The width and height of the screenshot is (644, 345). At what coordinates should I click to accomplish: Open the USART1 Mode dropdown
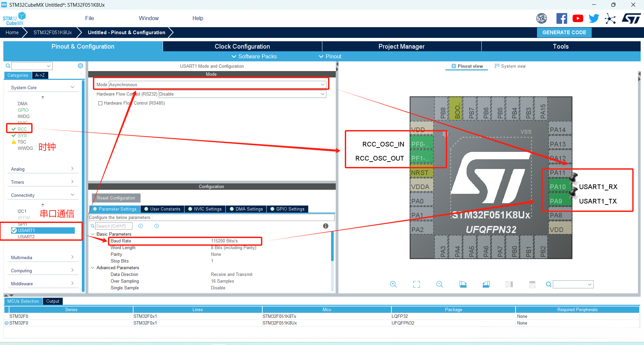point(217,84)
